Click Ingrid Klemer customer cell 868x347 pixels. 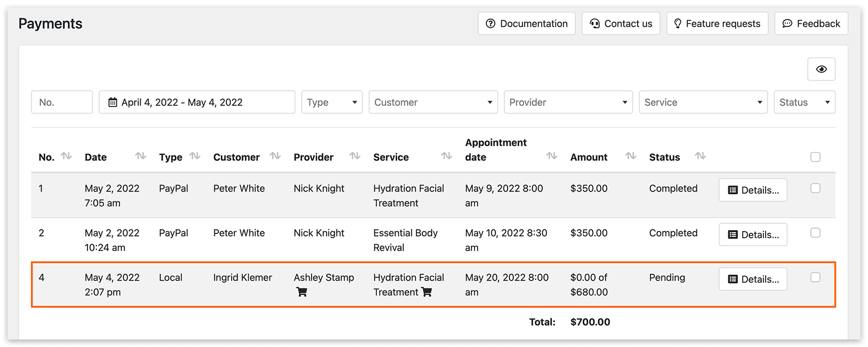click(243, 278)
